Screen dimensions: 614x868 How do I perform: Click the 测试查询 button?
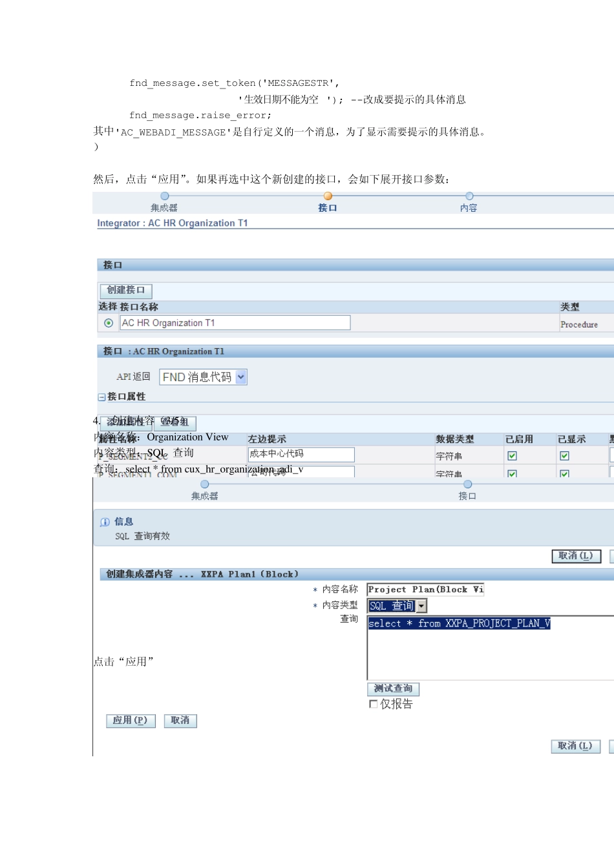pyautogui.click(x=394, y=688)
